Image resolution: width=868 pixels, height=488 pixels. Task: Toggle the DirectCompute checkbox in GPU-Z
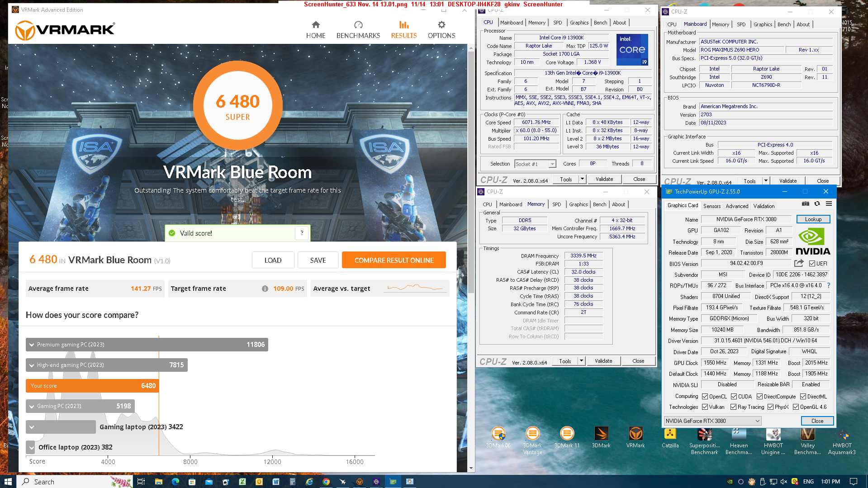point(760,396)
